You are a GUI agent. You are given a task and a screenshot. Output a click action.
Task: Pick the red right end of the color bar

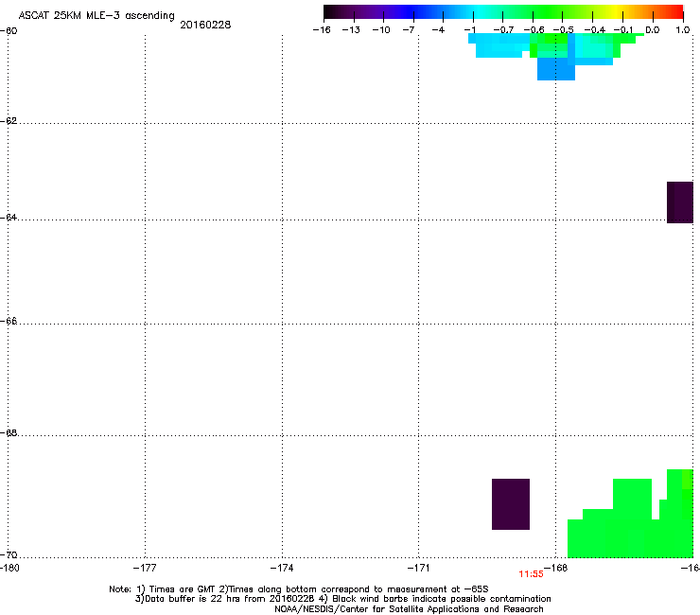pyautogui.click(x=677, y=11)
